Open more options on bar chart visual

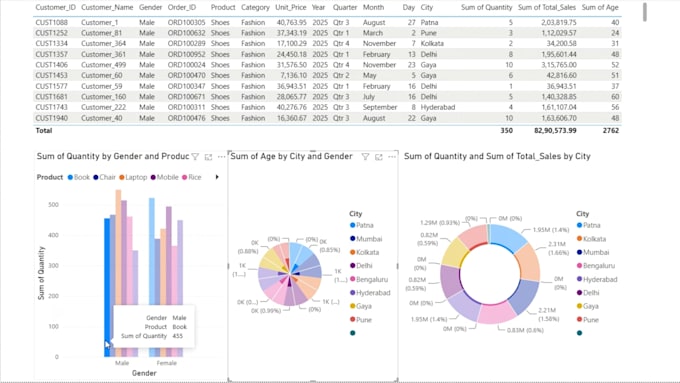pyautogui.click(x=222, y=157)
